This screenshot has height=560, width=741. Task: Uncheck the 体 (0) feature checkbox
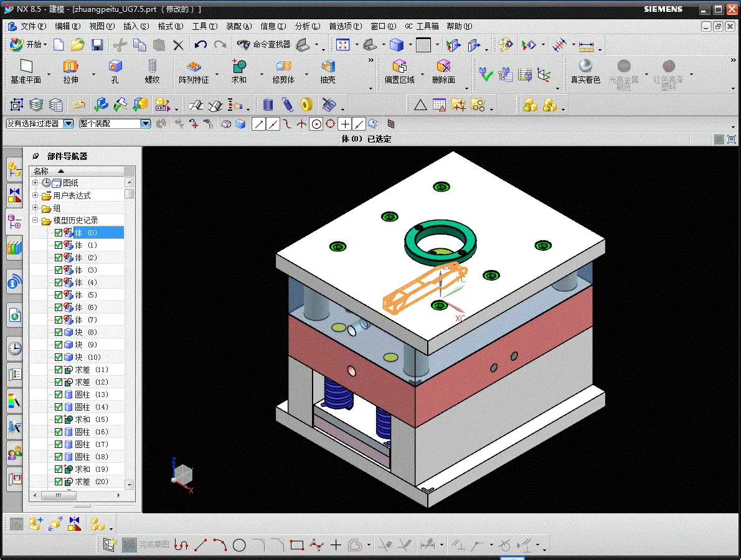click(x=59, y=233)
